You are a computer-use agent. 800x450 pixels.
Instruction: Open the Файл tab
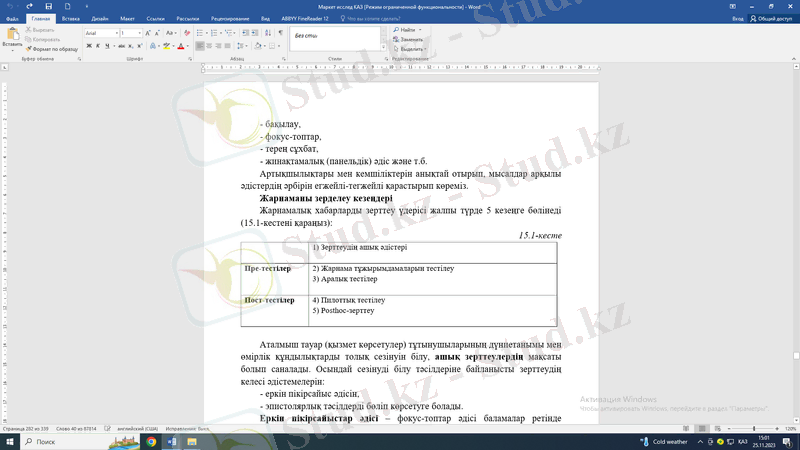[12, 19]
